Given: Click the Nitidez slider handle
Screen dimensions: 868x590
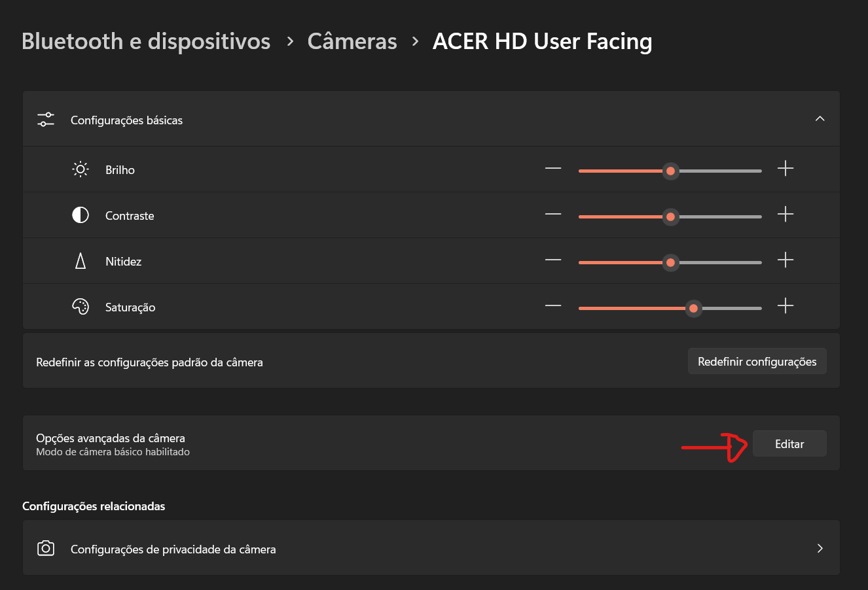Looking at the screenshot, I should point(670,262).
